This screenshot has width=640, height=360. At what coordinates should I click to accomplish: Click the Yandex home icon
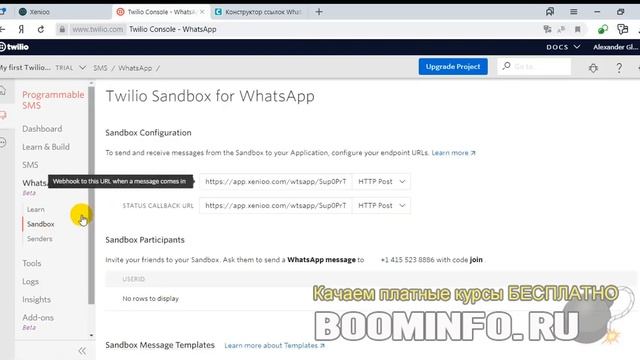(x=21, y=29)
